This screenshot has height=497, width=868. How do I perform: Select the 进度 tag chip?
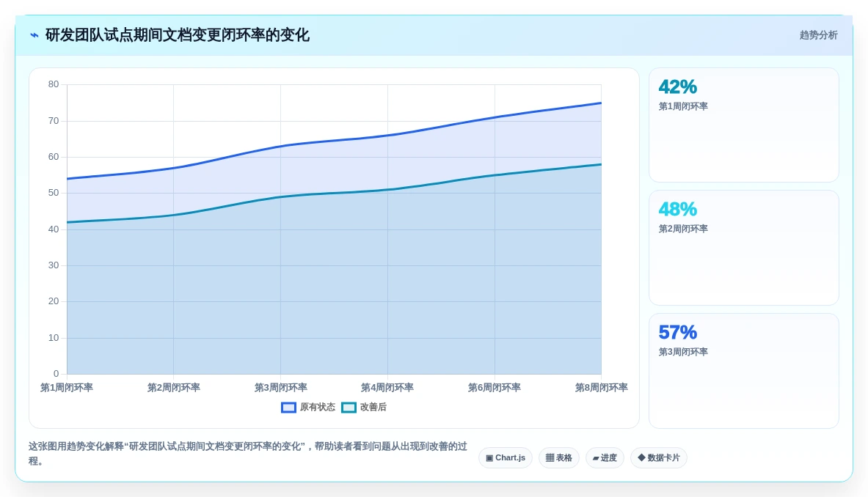click(605, 457)
